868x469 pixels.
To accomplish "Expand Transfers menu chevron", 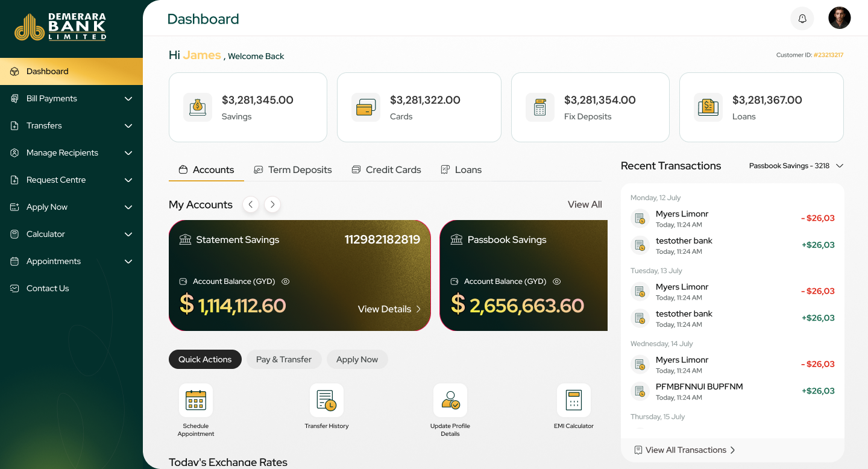I will pyautogui.click(x=128, y=125).
